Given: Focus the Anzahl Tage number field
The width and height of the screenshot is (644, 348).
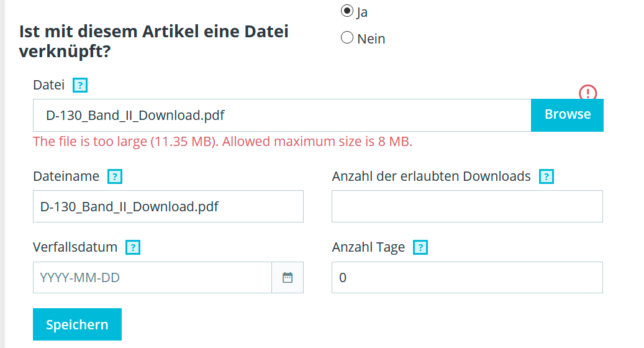Looking at the screenshot, I should click(467, 278).
